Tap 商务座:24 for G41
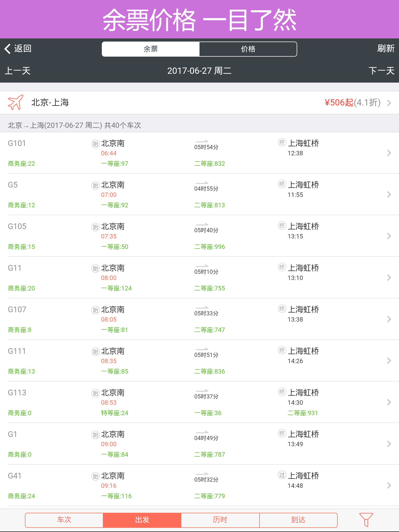Image resolution: width=399 pixels, height=532 pixels. [21, 496]
